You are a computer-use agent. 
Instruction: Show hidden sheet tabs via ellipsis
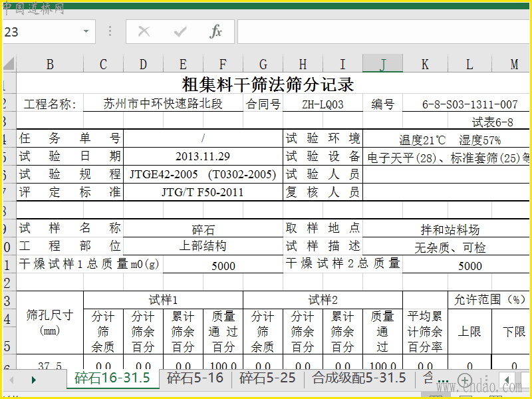[442, 380]
